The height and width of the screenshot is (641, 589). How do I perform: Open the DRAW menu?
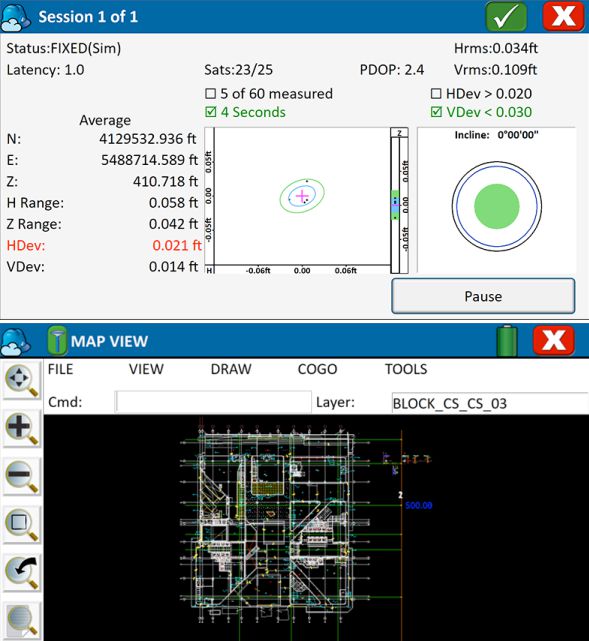pos(231,369)
